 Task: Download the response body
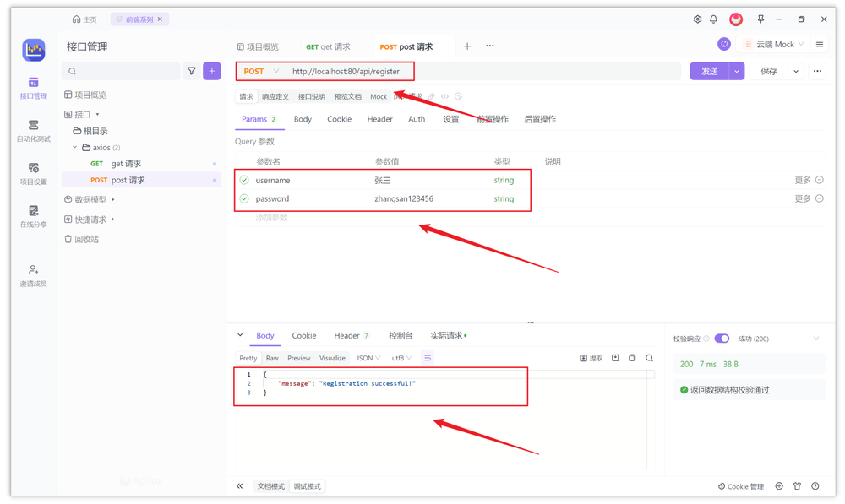click(615, 358)
